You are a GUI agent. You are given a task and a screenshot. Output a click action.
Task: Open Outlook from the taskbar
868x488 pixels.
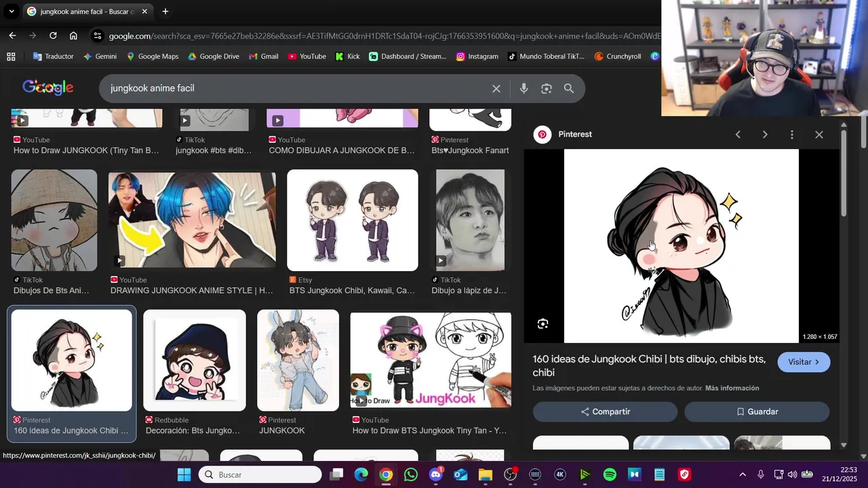pyautogui.click(x=460, y=474)
